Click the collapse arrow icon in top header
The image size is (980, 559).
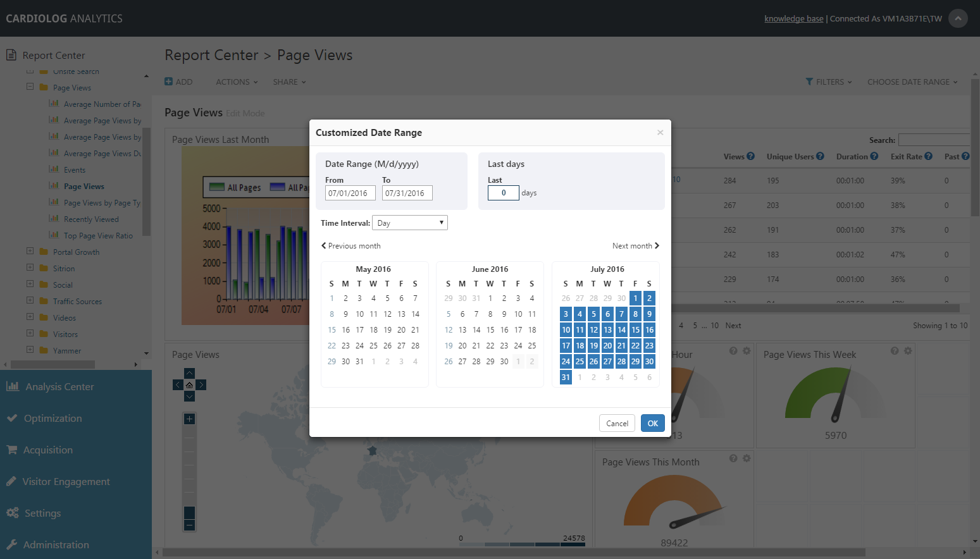click(x=958, y=18)
